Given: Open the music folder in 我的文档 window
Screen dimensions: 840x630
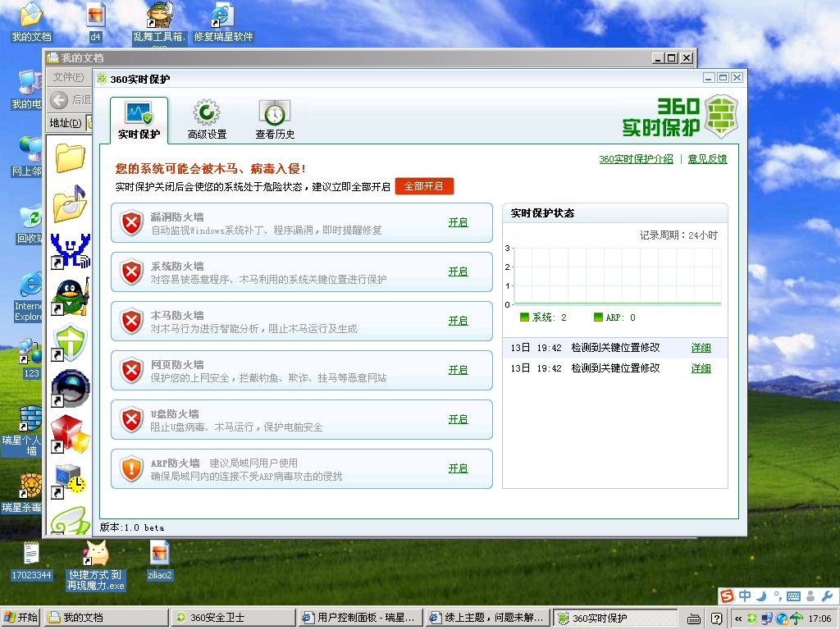Looking at the screenshot, I should (71, 203).
